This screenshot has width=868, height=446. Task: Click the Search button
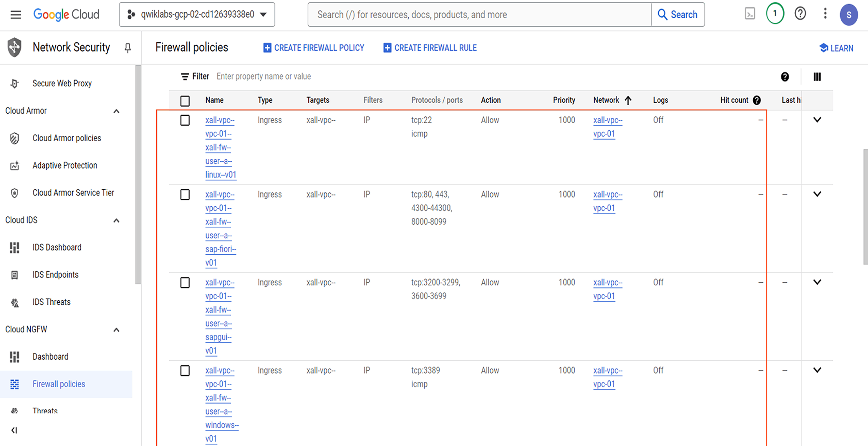[x=677, y=14]
